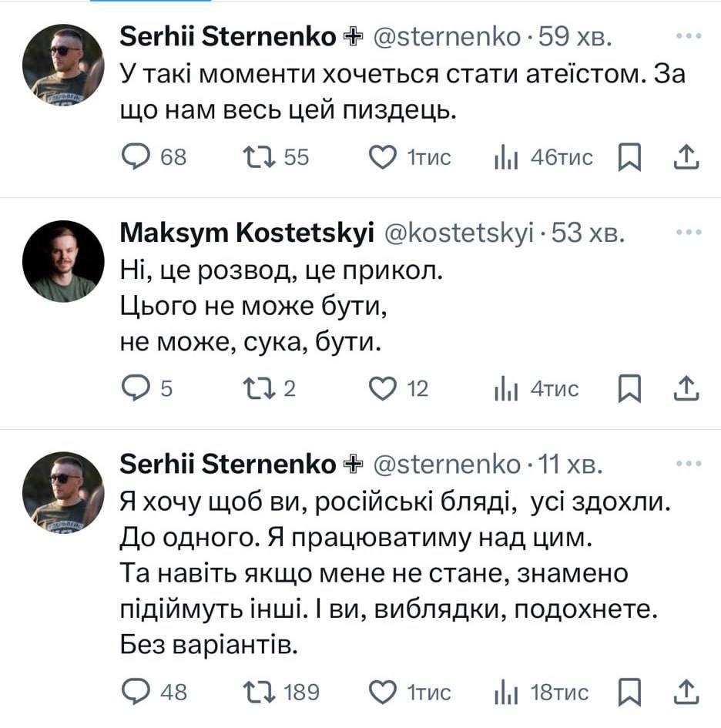Like the first tweet about atheism
721x728 pixels.
(x=381, y=157)
